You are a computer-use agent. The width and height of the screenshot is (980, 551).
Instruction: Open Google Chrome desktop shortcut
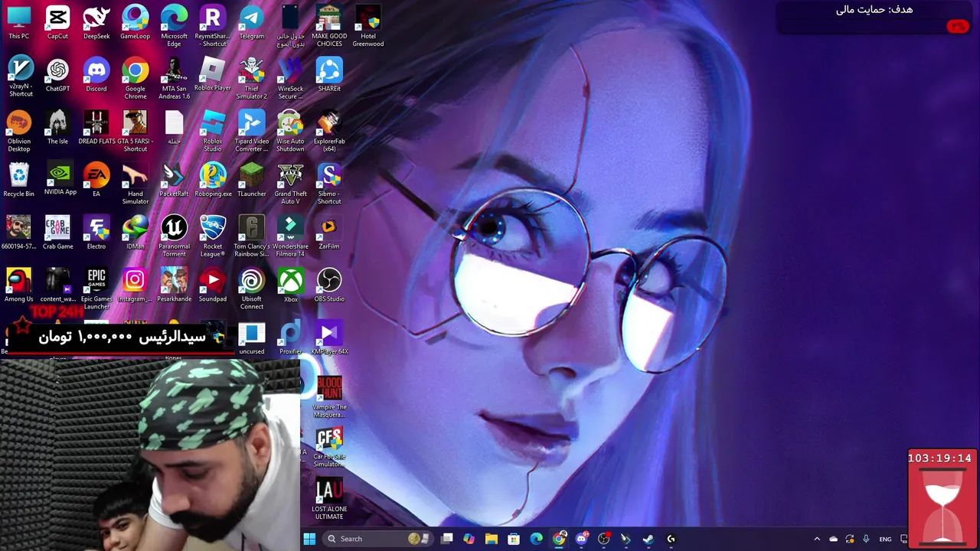coord(136,79)
